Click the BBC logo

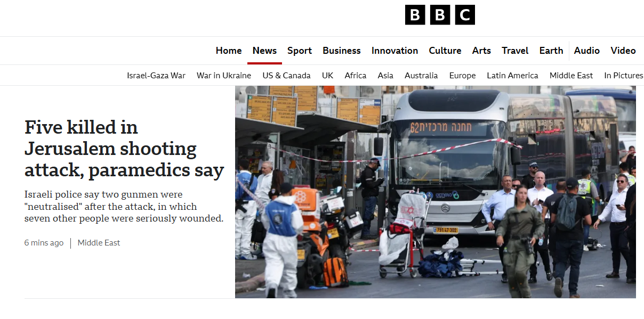click(x=440, y=15)
